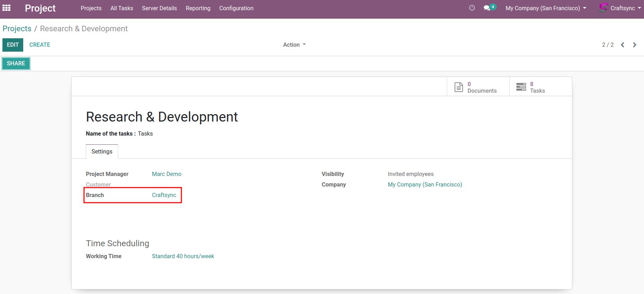The height and width of the screenshot is (294, 644).
Task: Click the SHARE button
Action: (x=16, y=64)
